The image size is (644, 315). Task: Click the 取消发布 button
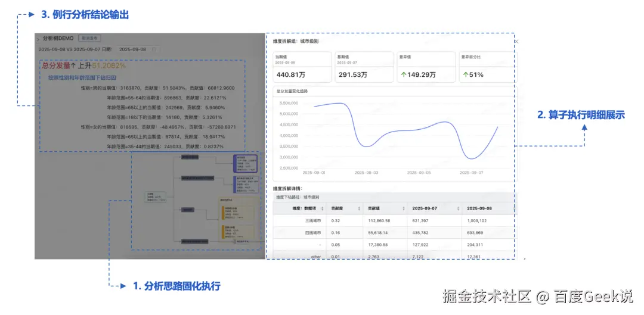click(89, 38)
